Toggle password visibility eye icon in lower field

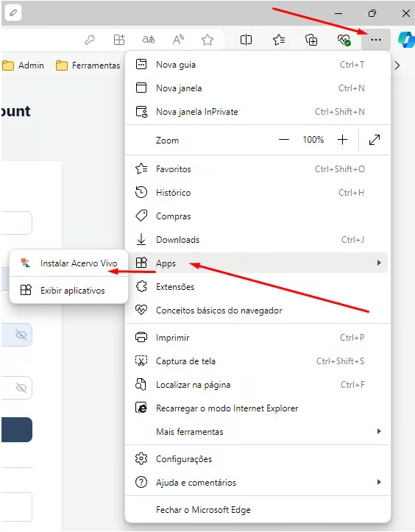point(21,388)
